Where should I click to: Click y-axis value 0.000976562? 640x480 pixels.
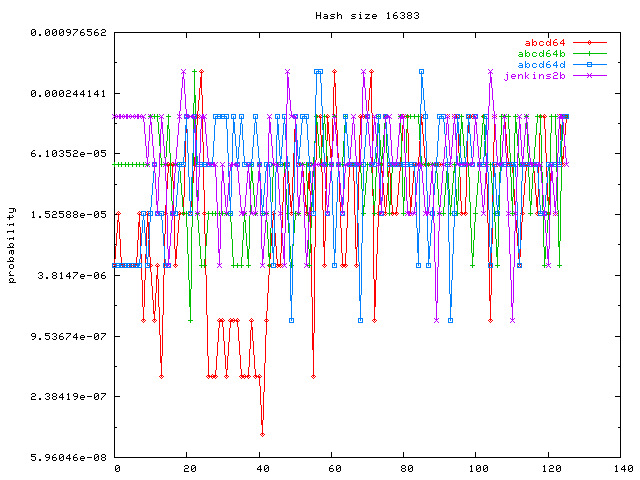[68, 33]
